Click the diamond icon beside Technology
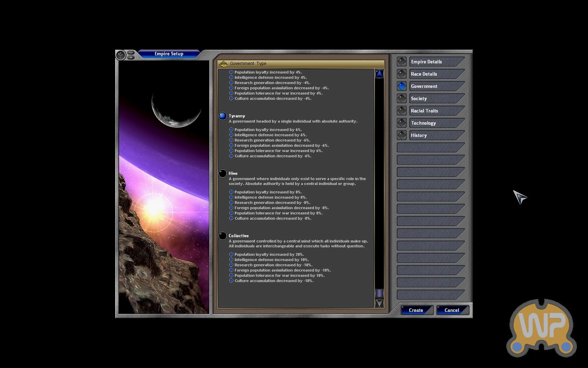Image resolution: width=588 pixels, height=368 pixels. point(402,123)
